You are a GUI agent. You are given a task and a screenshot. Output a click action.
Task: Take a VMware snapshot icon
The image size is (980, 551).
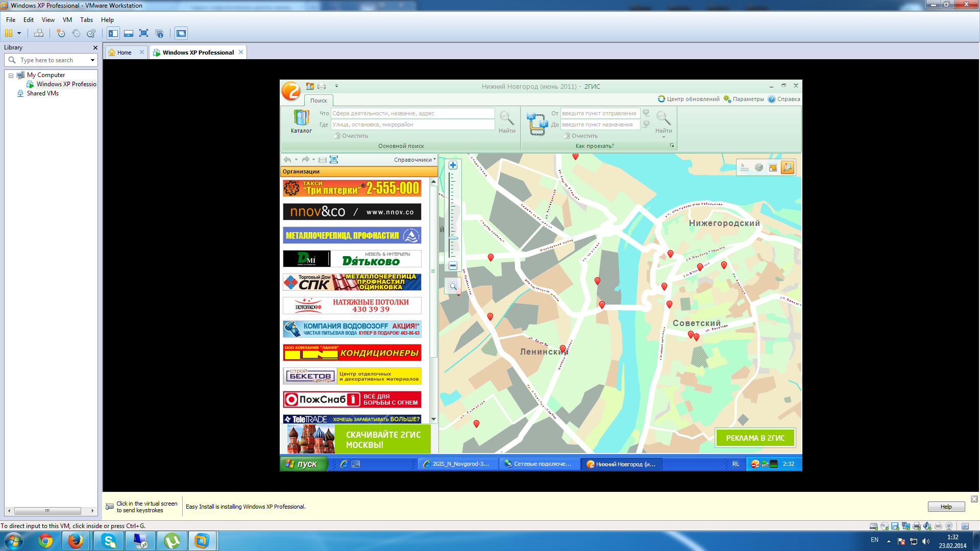(61, 33)
